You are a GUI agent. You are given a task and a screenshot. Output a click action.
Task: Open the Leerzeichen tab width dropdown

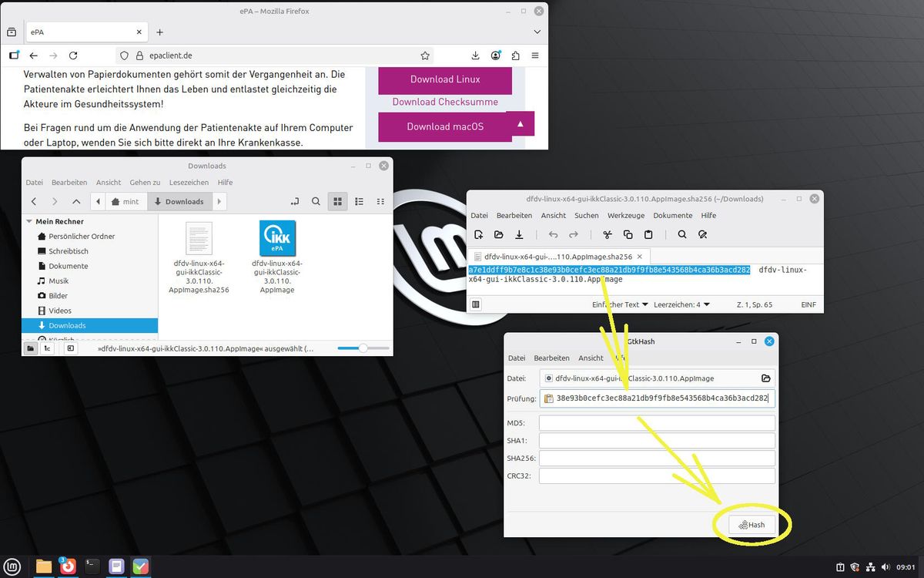click(681, 304)
